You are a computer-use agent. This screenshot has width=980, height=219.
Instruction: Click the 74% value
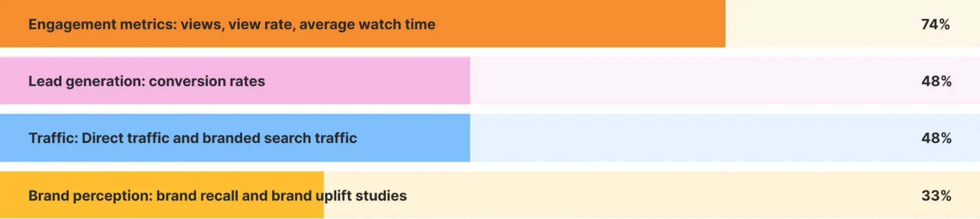coord(935,24)
